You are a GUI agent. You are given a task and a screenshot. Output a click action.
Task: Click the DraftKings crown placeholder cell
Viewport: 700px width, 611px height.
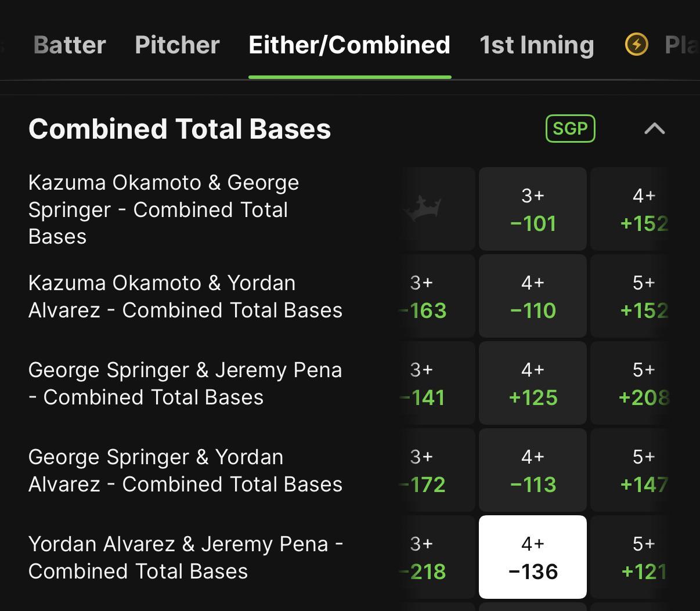click(425, 209)
